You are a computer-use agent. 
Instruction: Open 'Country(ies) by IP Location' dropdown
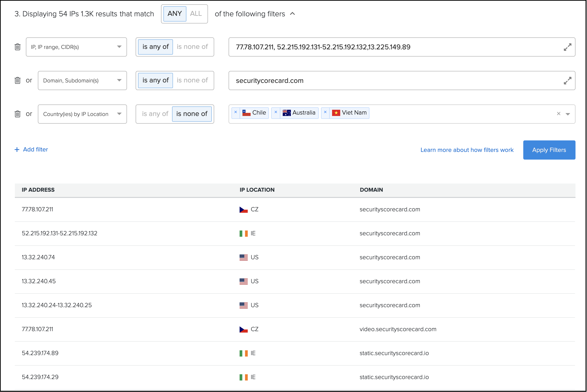(82, 114)
